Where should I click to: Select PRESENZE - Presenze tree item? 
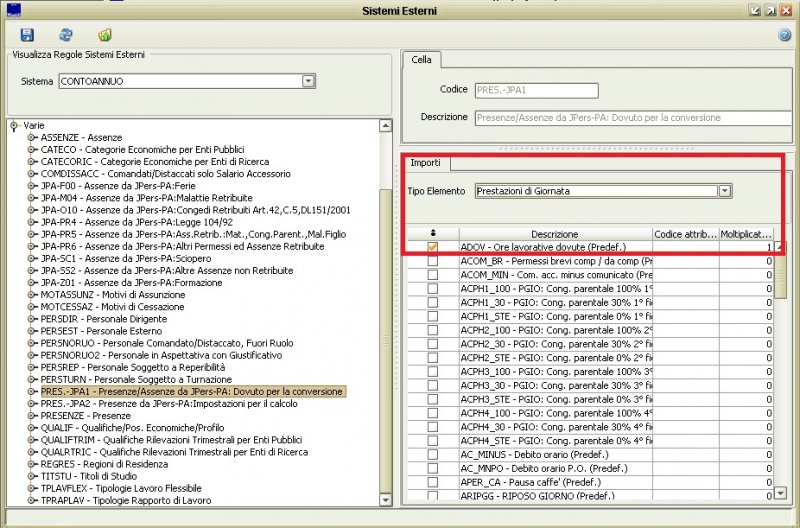coord(85,415)
